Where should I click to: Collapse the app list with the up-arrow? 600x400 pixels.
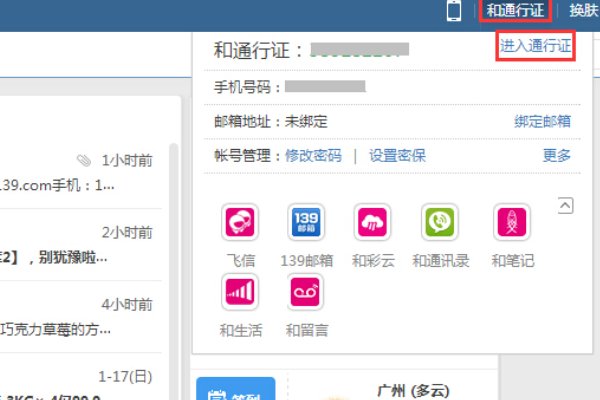566,206
